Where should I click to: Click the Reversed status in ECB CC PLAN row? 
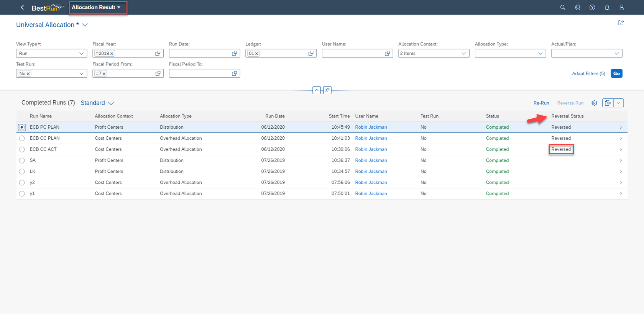561,138
